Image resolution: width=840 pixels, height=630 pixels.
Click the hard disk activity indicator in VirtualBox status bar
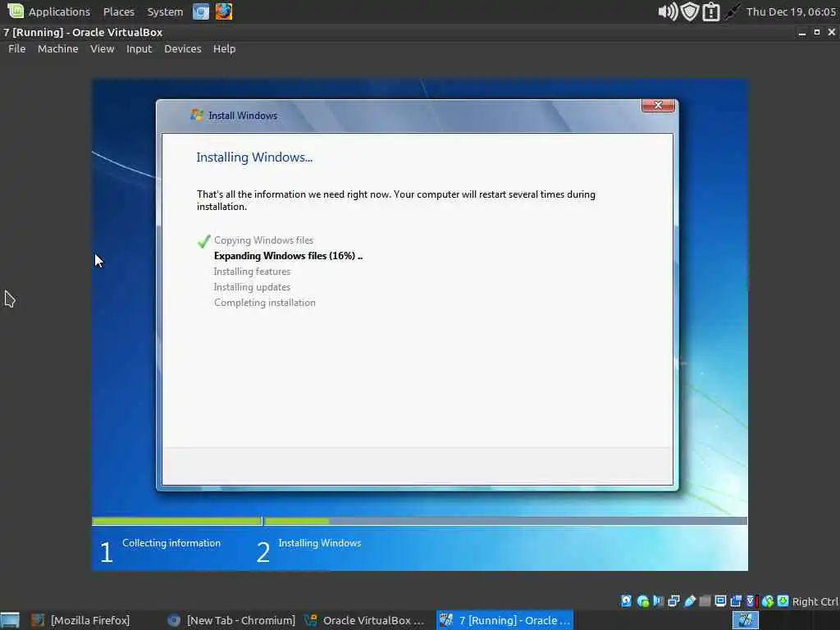pos(626,601)
